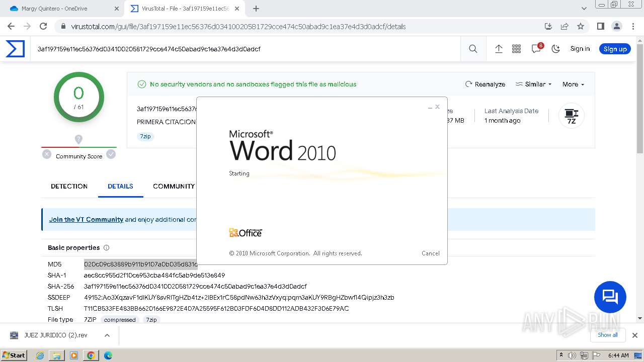Click Reanalyze button
Screen dimensions: 644x362
coord(485,84)
